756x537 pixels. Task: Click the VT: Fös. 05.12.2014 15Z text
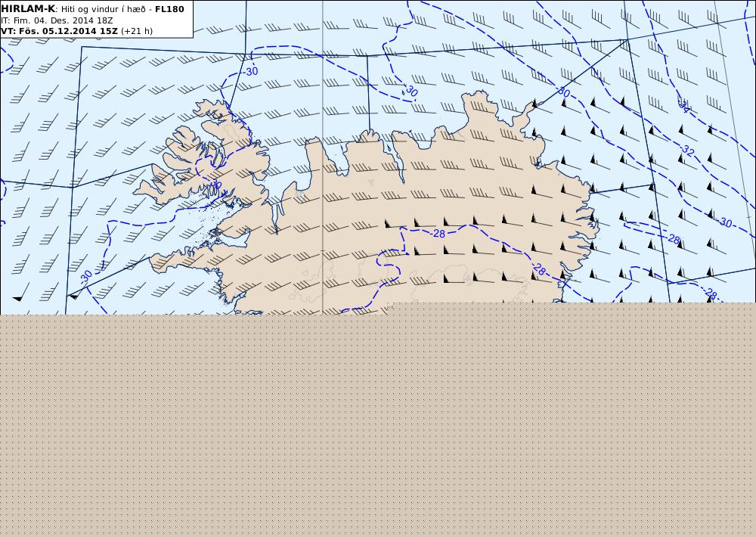[x=59, y=31]
